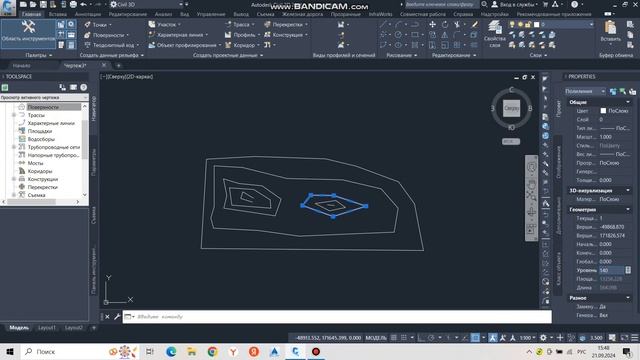Open Просмотр активного чертежа dropdown
The image size is (640, 360).
tap(44, 98)
